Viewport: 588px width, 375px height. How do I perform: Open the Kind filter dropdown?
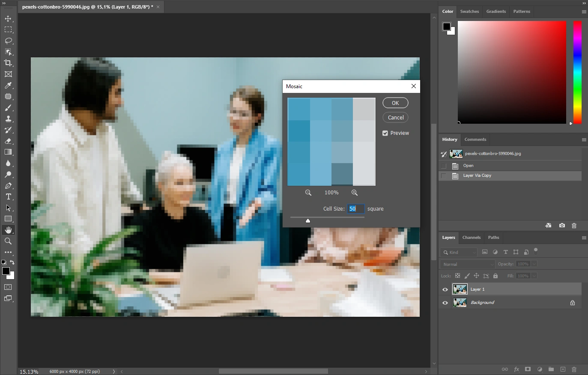coord(459,253)
